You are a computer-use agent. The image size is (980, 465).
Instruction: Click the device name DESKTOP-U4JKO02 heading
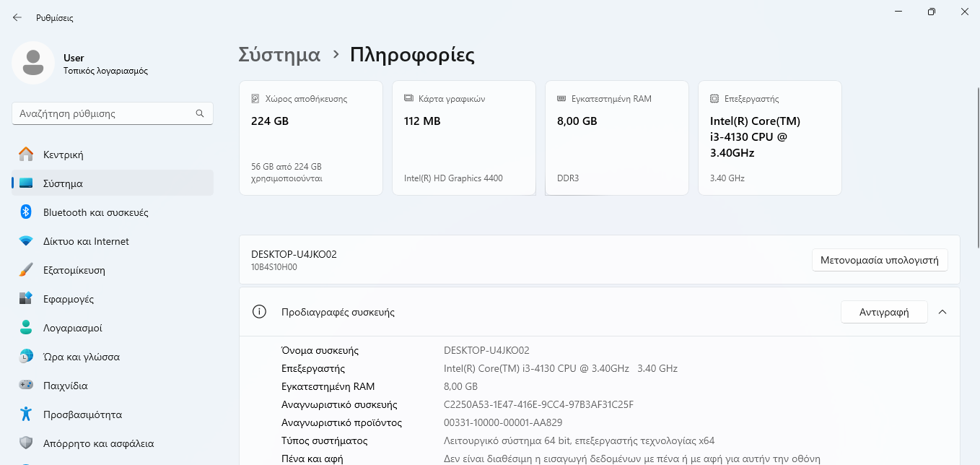coord(294,254)
